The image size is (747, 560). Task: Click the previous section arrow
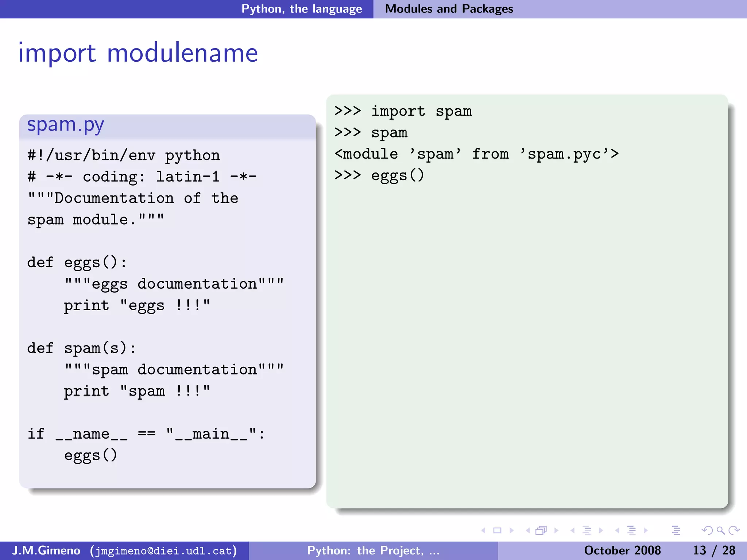click(x=617, y=530)
